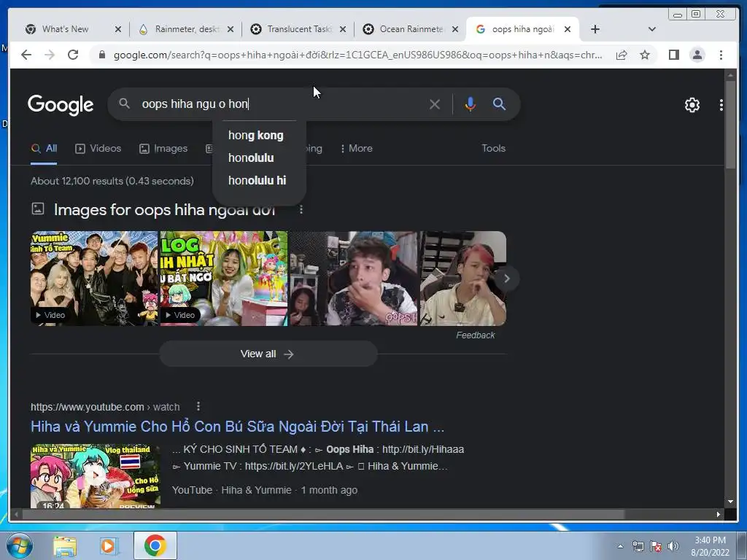The height and width of the screenshot is (560, 747).
Task: Close the oops hiha ngoài tab
Action: point(568,29)
